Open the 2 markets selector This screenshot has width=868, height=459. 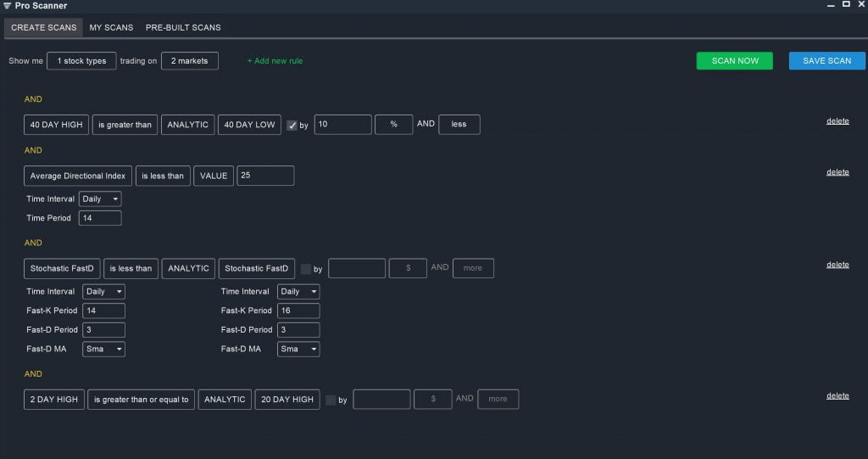coord(189,61)
